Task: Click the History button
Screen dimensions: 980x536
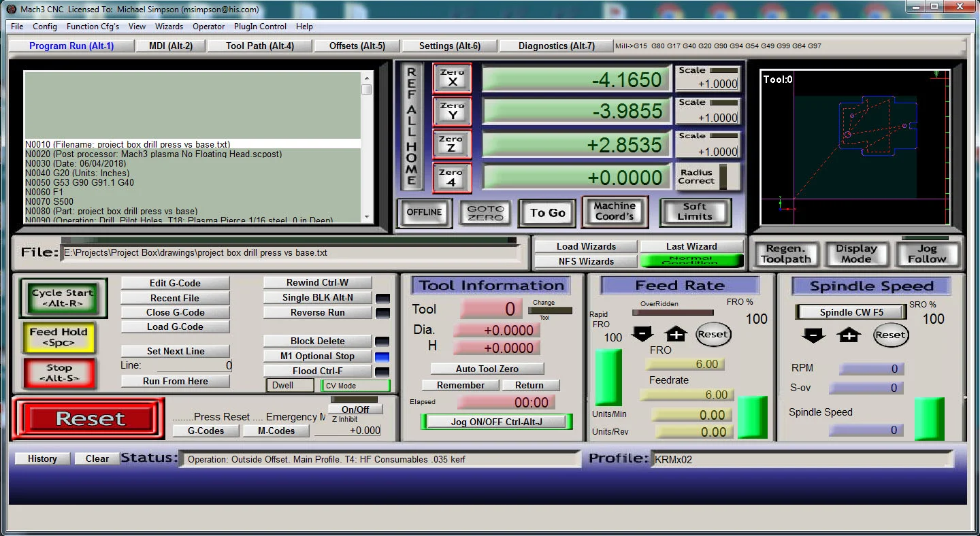Action: 42,458
